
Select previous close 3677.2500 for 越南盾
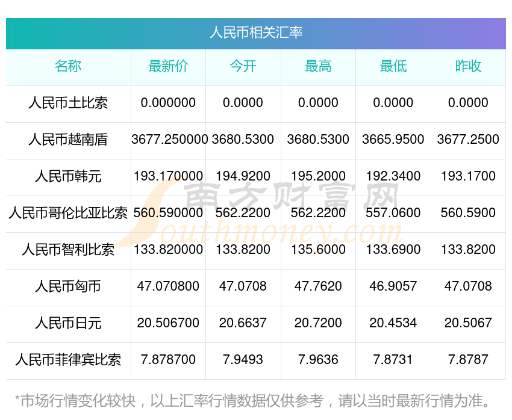pos(468,140)
